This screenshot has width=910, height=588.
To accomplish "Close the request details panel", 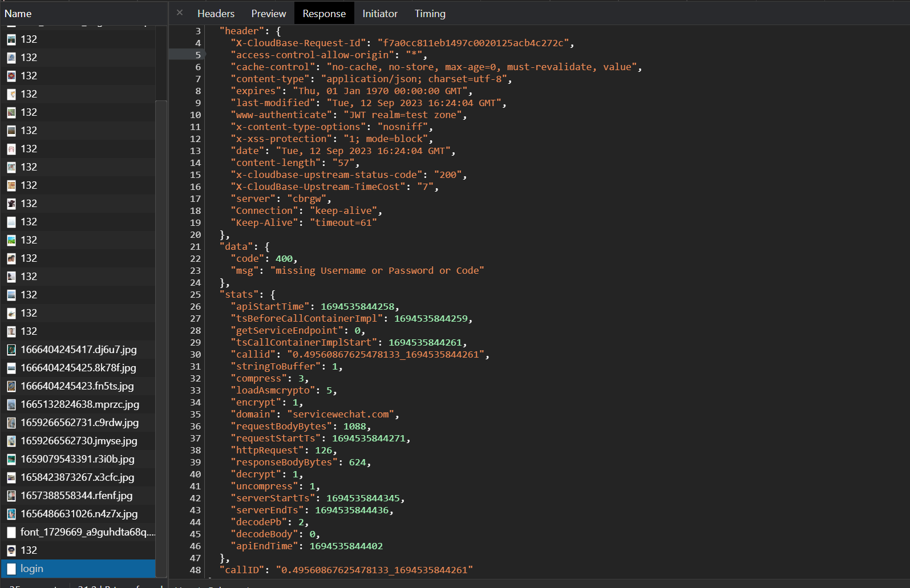I will pyautogui.click(x=180, y=13).
